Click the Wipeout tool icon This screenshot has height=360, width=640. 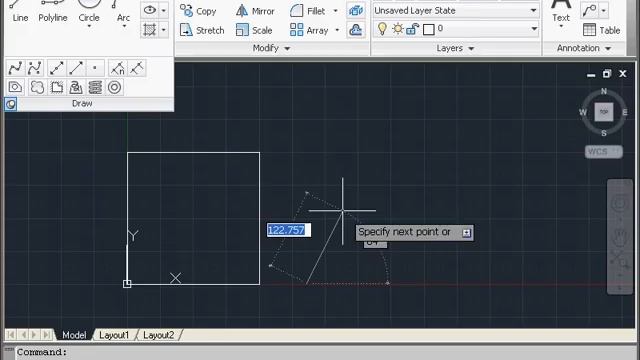pyautogui.click(x=57, y=87)
